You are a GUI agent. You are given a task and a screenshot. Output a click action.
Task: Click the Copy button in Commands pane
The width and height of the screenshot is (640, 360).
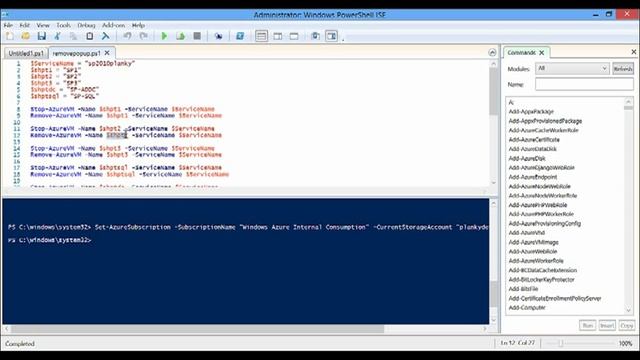626,325
